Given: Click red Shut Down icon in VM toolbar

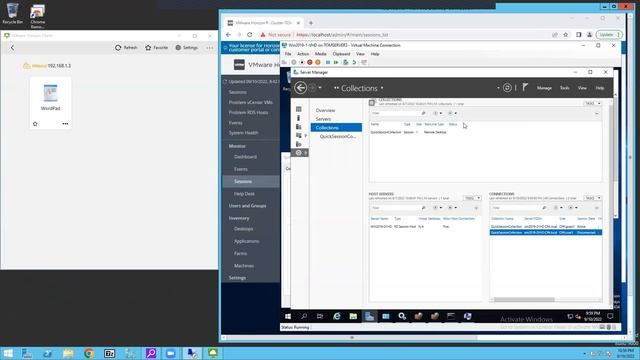Looking at the screenshot, I should coord(310,62).
